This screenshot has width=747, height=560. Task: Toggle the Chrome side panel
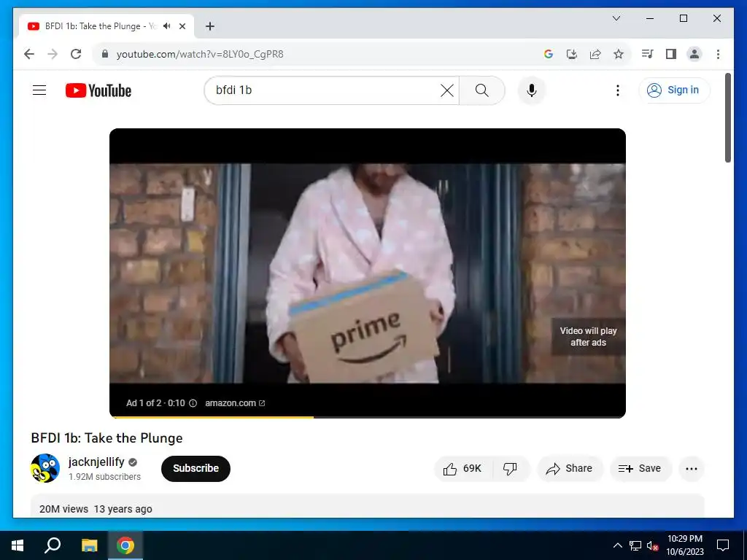pyautogui.click(x=671, y=54)
